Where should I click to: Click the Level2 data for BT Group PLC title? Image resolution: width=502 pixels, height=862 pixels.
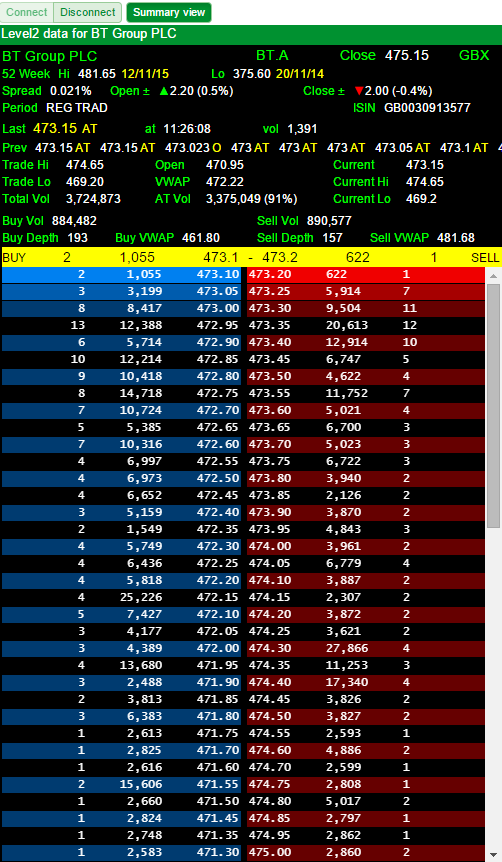tap(89, 34)
